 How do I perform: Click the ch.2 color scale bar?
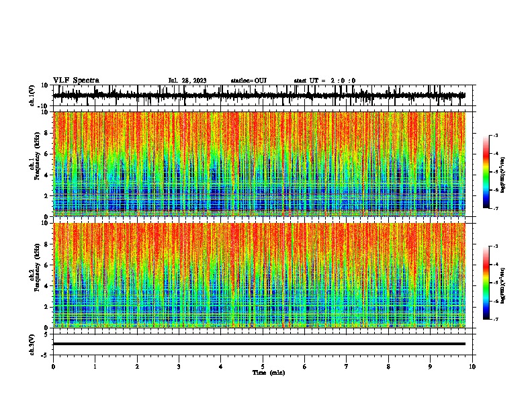[486, 283]
